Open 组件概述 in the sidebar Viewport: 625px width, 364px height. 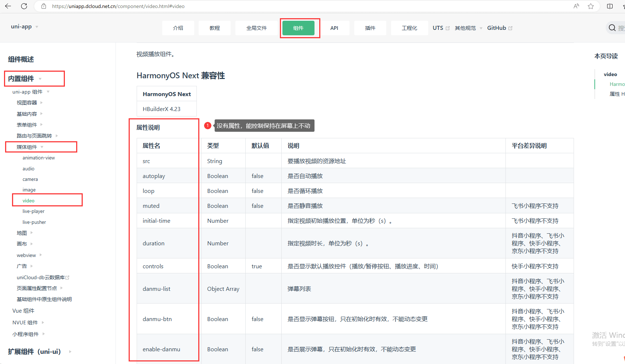click(x=21, y=59)
